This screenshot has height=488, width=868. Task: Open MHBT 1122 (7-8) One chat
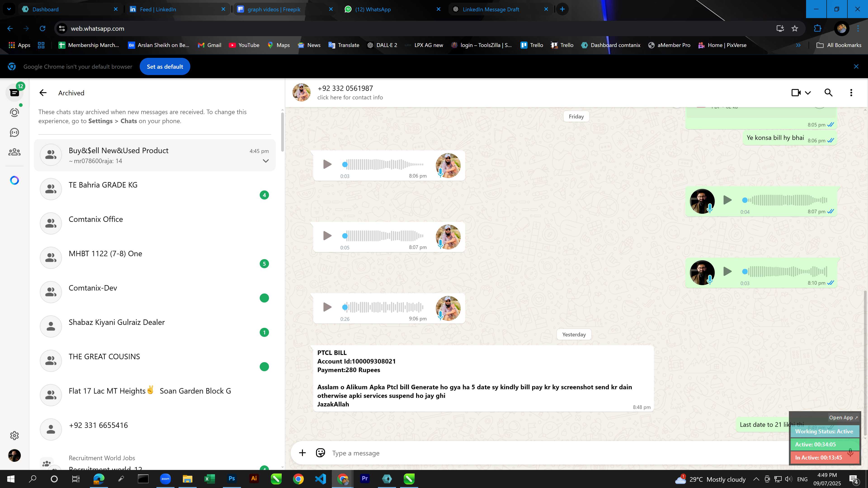pos(155,258)
